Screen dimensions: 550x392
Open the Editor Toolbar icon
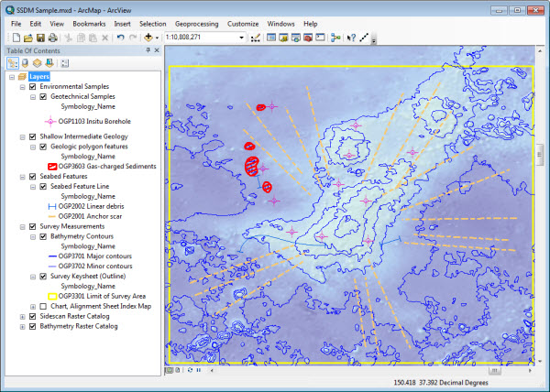click(257, 38)
